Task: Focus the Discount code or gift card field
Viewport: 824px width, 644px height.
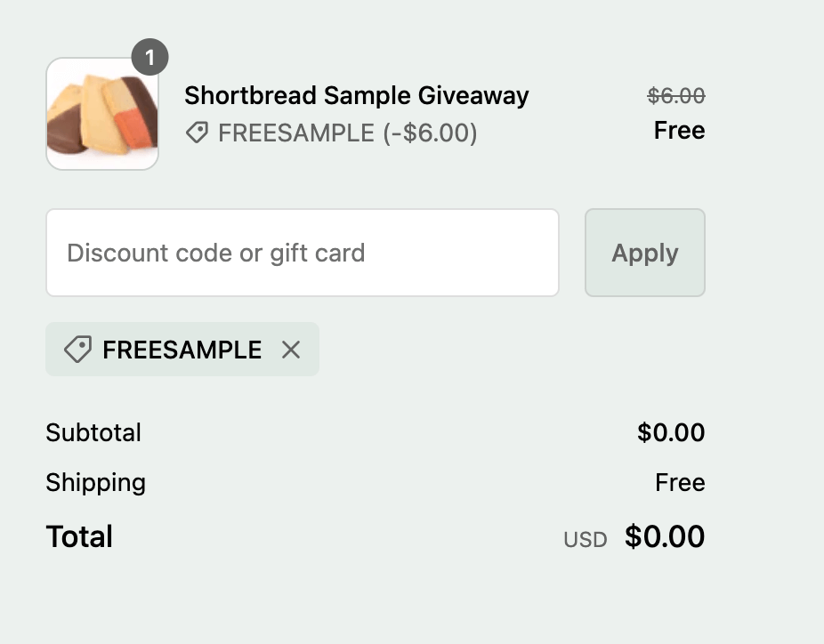Action: [x=303, y=253]
